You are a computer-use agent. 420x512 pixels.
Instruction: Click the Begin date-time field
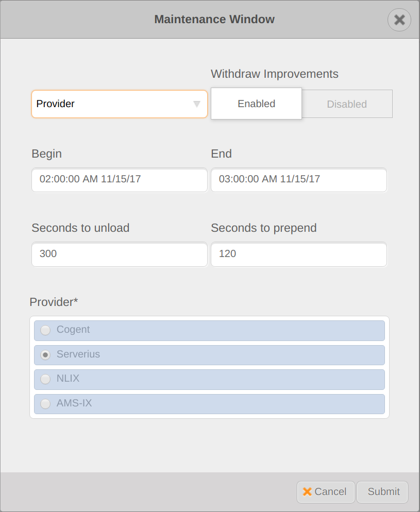pos(120,180)
